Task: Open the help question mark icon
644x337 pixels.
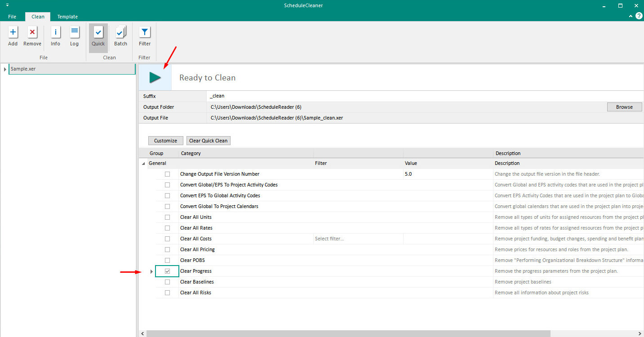Action: [639, 16]
